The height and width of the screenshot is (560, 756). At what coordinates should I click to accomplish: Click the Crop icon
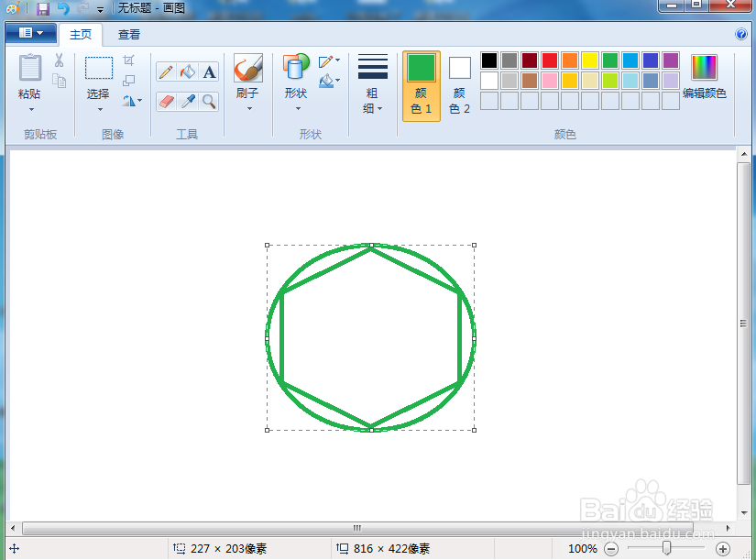coord(128,60)
